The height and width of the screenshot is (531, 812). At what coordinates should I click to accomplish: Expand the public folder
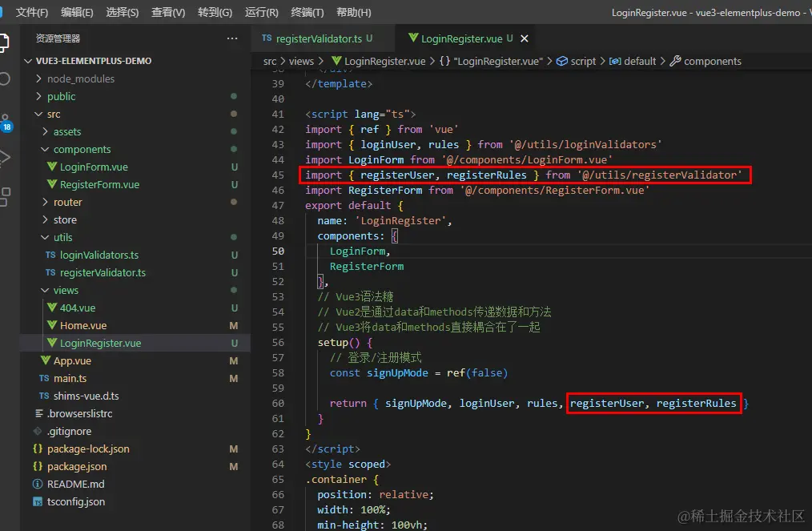point(38,96)
